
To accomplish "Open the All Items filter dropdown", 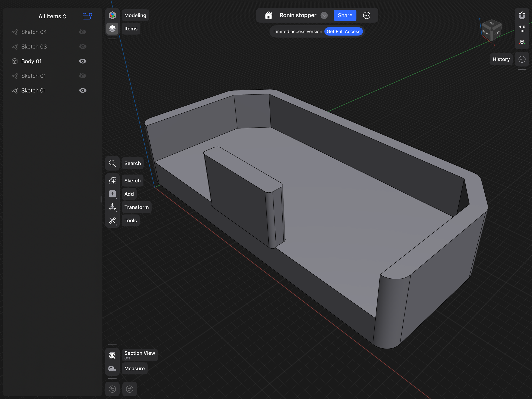I will [x=52, y=16].
